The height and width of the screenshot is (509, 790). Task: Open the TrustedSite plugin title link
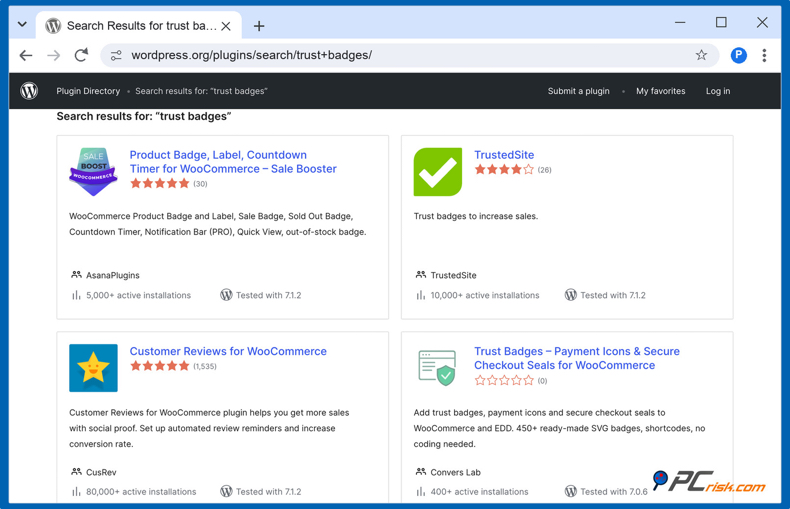click(x=504, y=155)
